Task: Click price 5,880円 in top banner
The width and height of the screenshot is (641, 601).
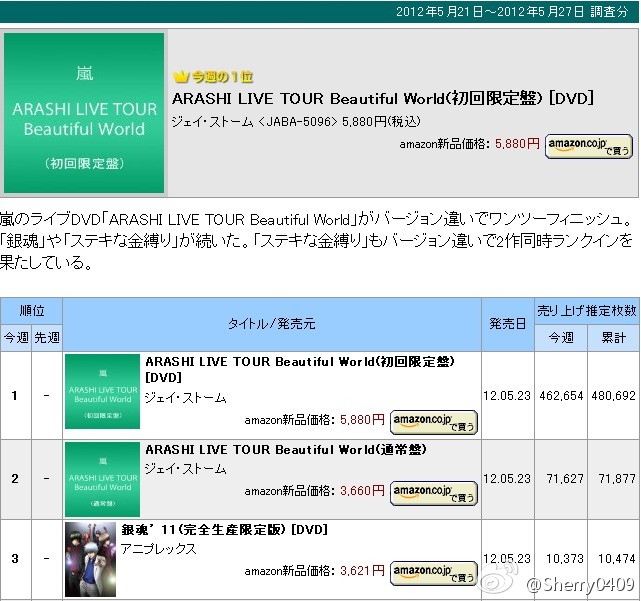Action: [517, 144]
